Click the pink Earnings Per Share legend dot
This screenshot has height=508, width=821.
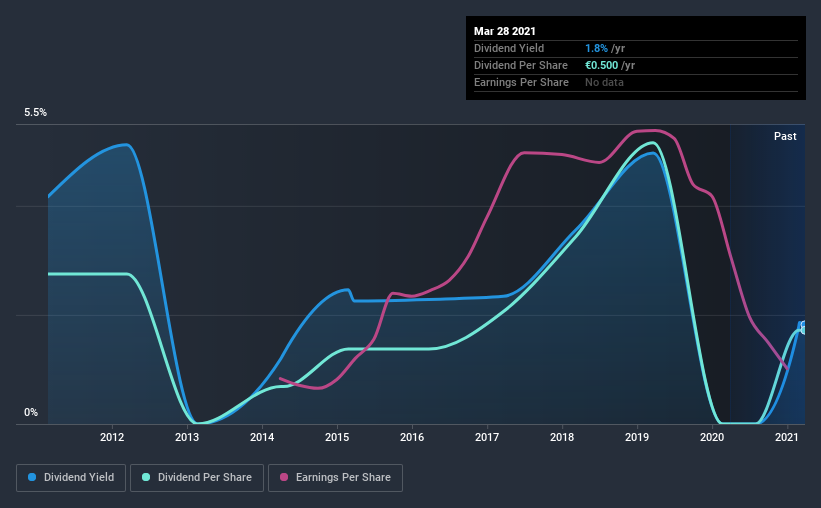(284, 477)
